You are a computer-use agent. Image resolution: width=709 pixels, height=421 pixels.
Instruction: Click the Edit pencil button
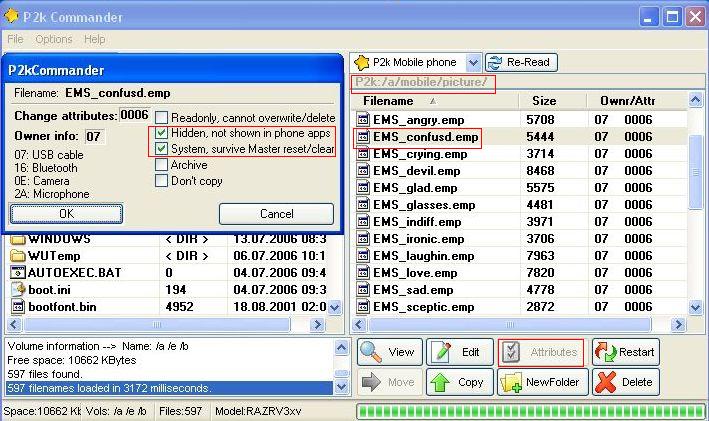[460, 352]
